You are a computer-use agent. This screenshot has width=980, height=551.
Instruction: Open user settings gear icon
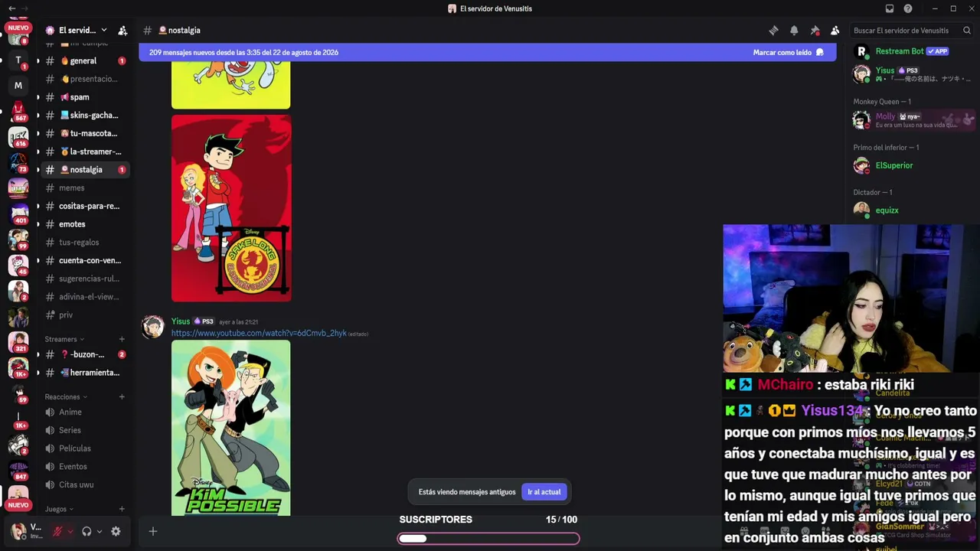pyautogui.click(x=116, y=531)
